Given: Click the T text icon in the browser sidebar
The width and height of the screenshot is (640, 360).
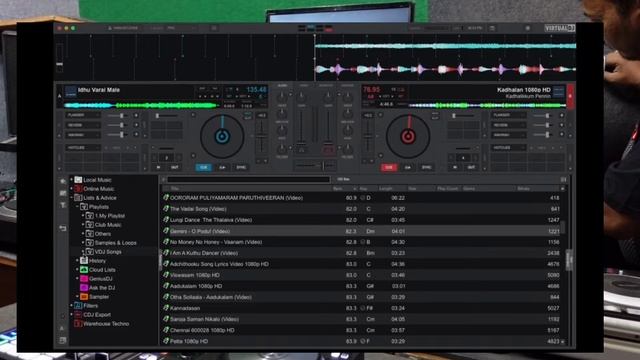Looking at the screenshot, I should [62, 205].
